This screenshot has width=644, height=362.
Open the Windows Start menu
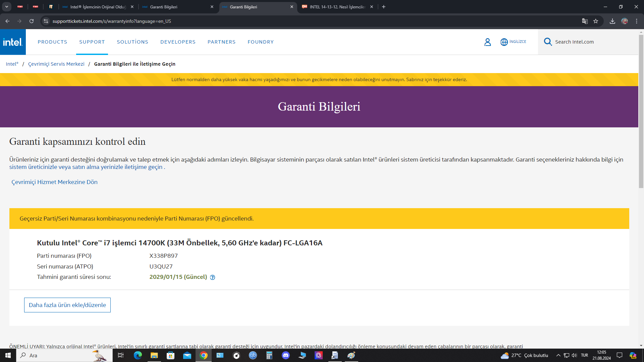[8, 355]
